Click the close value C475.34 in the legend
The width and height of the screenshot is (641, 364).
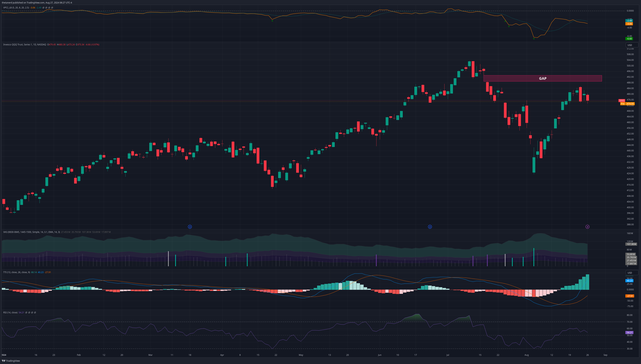click(80, 45)
